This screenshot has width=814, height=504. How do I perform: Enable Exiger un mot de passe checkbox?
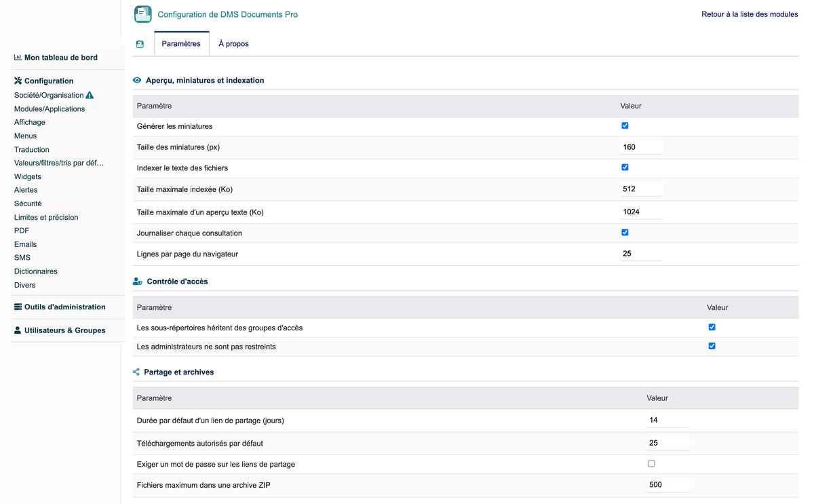(x=651, y=464)
